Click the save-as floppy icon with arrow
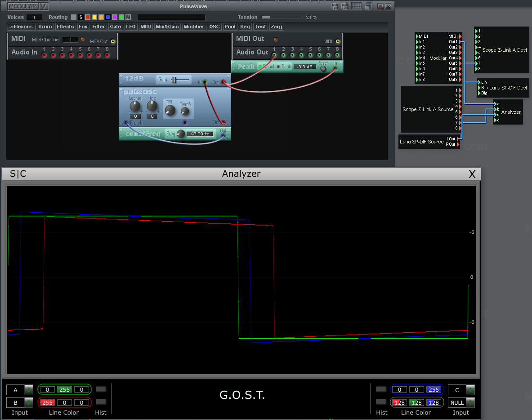Screen dimensions: 532x420 point(345,6)
